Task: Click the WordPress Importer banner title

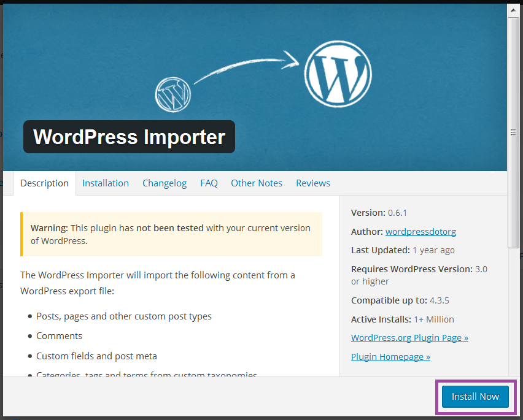Action: pyautogui.click(x=129, y=137)
